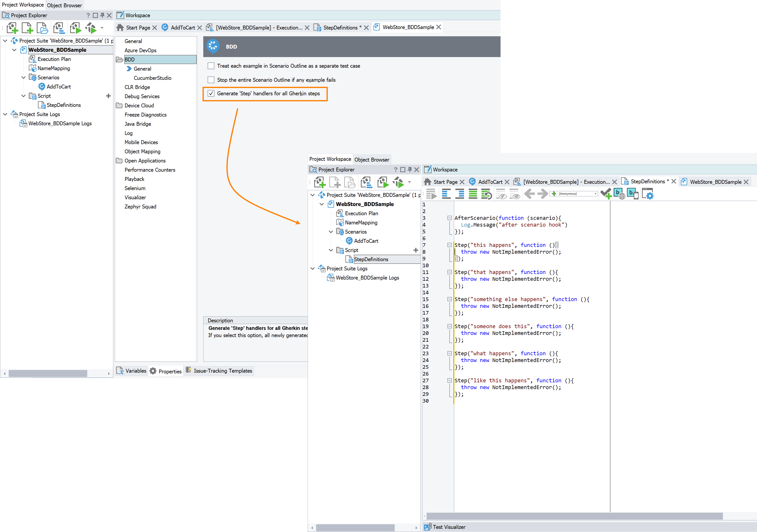Open the [Anonymous] routine dropdown

(595, 194)
